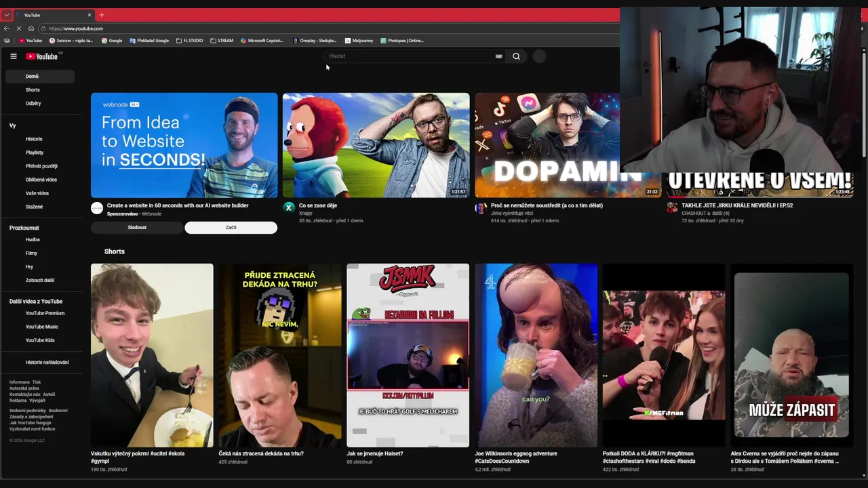Click the Autorská práva footer link
Screen dimensions: 868x488
click(24, 388)
